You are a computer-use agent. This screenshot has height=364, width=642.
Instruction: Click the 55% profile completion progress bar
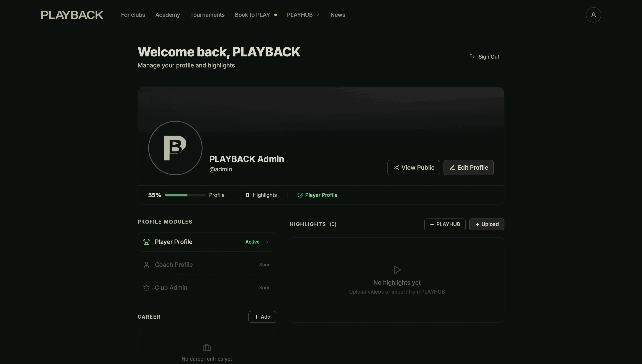(x=185, y=195)
